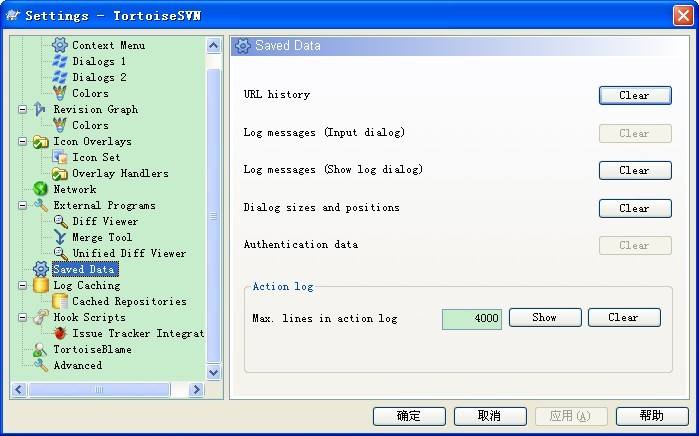Click the TortoiseBlame person icon
The height and width of the screenshot is (436, 699).
click(41, 350)
